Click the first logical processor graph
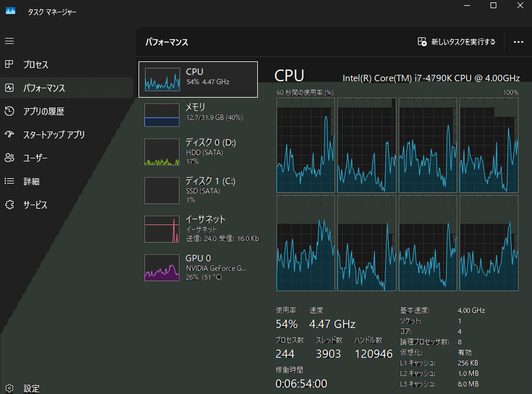532x394 pixels. coord(306,145)
